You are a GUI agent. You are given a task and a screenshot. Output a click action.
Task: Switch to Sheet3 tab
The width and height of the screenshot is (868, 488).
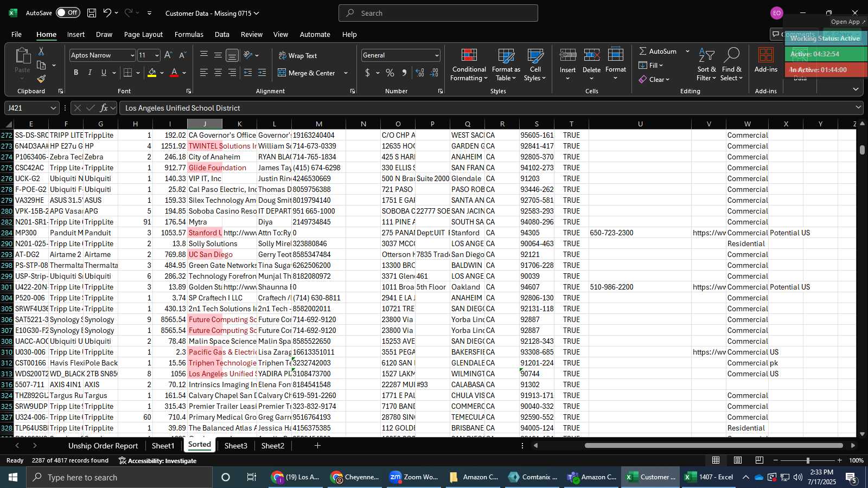235,446
